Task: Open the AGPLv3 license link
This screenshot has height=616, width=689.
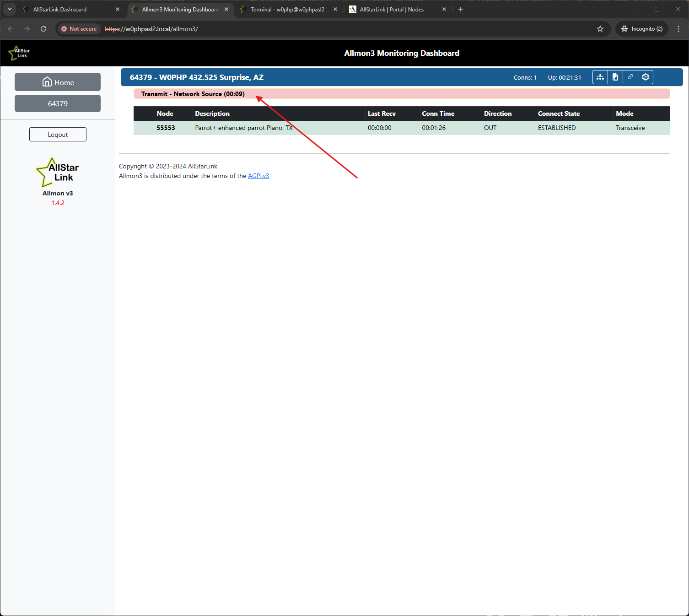Action: [258, 176]
